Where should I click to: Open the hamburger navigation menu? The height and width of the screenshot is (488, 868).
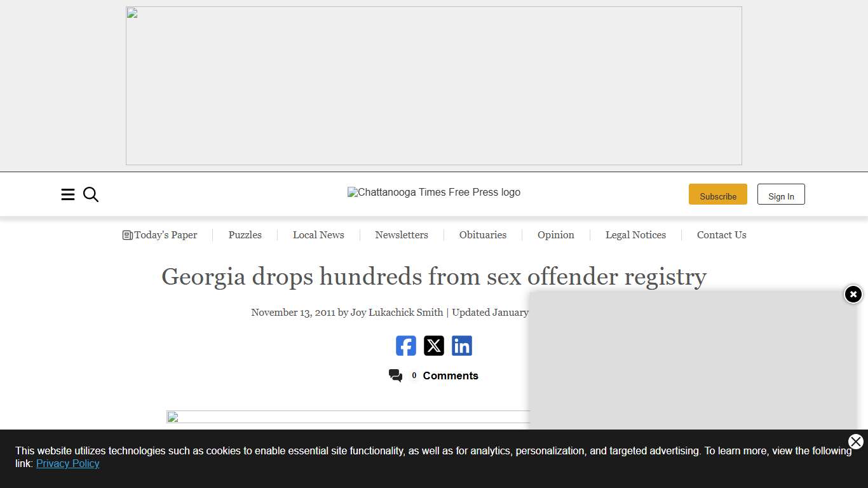[x=68, y=194]
